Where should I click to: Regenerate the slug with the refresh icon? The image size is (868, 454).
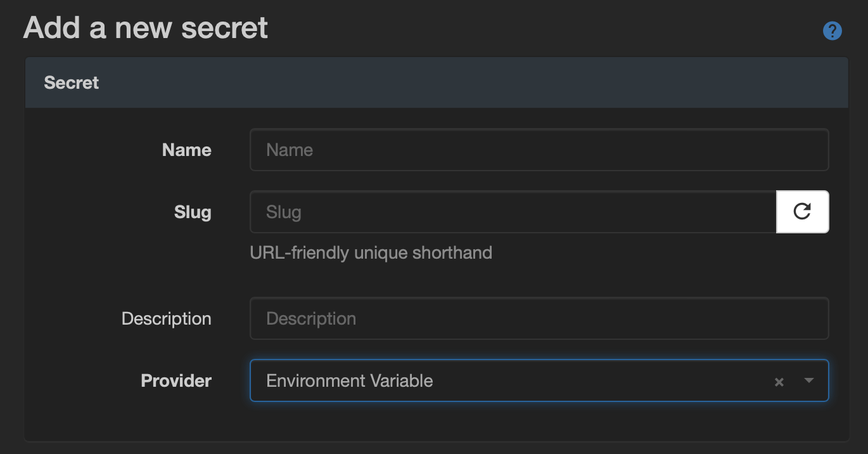[802, 212]
